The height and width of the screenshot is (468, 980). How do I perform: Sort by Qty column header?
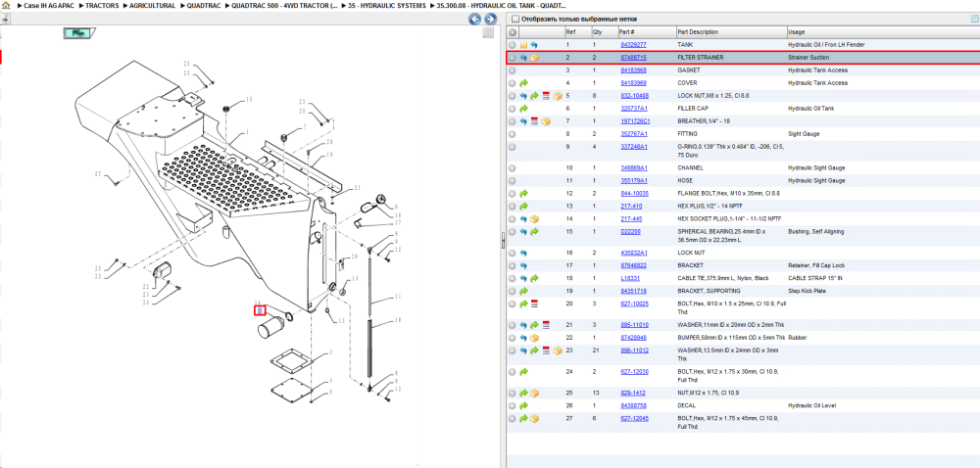tap(604, 32)
